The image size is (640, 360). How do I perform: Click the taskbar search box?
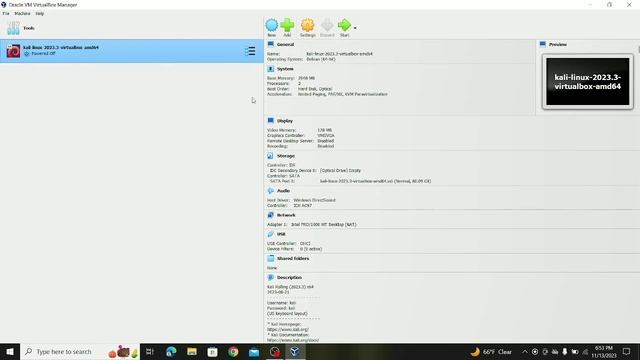[80, 351]
